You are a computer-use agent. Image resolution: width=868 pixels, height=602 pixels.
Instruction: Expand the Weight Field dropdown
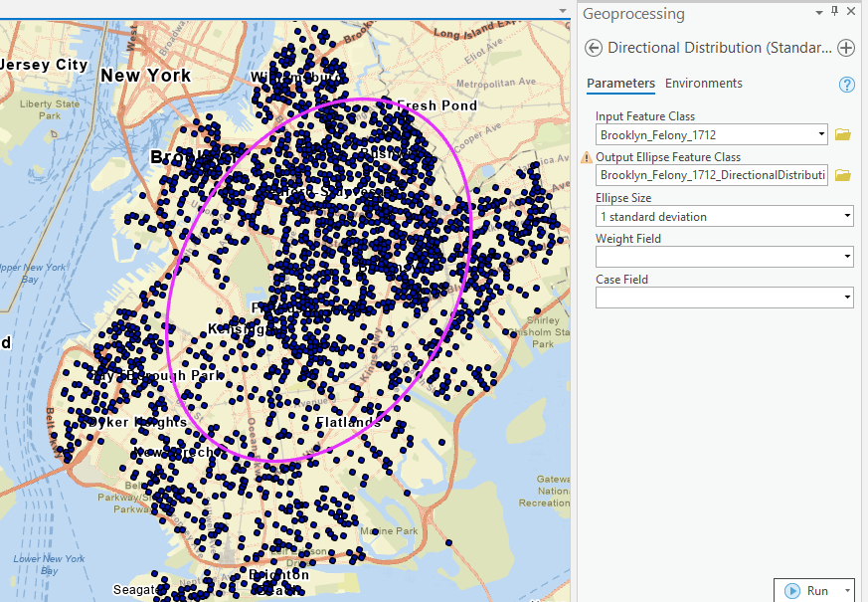tap(846, 257)
